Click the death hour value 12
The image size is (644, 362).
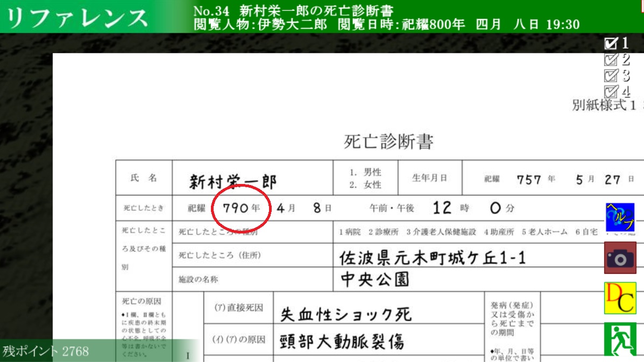pos(442,208)
